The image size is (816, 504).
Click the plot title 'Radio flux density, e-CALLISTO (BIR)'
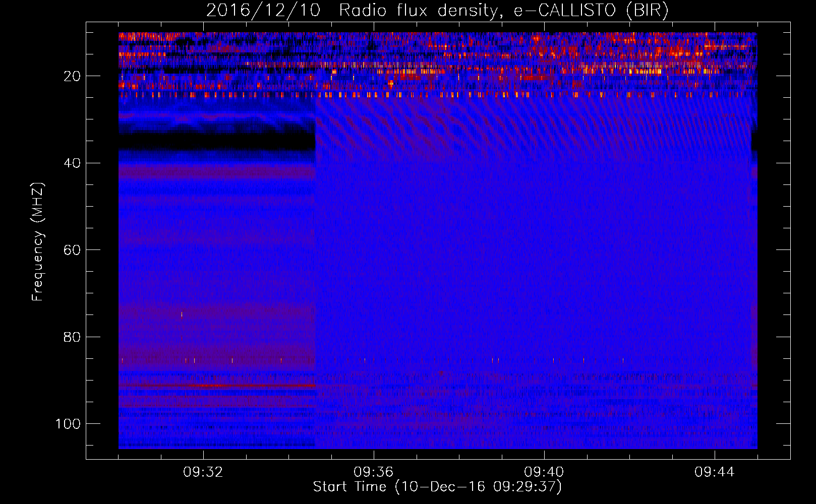[504, 10]
